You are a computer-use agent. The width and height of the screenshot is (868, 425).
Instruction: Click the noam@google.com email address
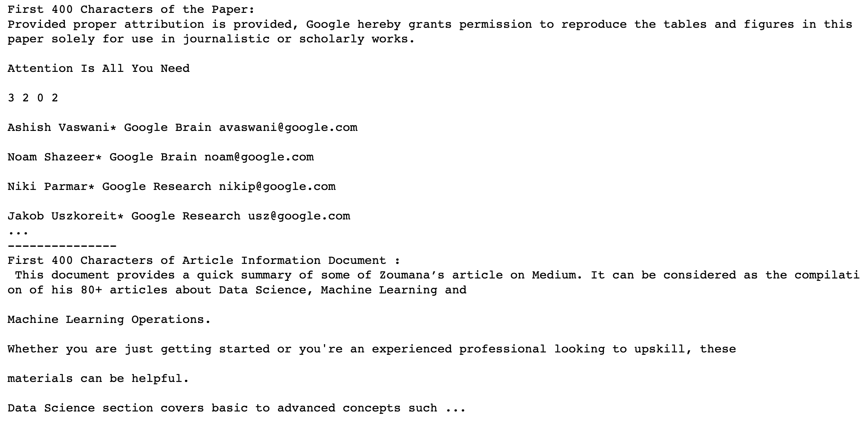[259, 157]
